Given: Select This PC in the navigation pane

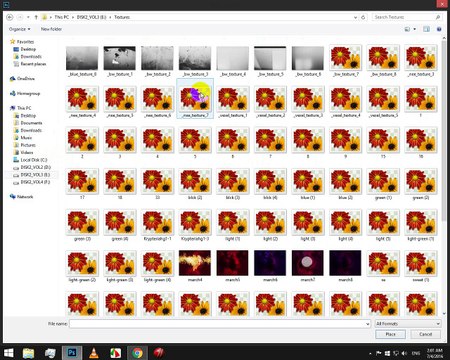Looking at the screenshot, I should [x=20, y=108].
